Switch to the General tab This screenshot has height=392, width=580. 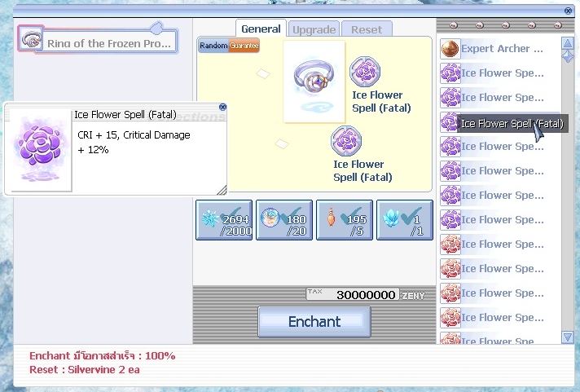click(x=261, y=29)
